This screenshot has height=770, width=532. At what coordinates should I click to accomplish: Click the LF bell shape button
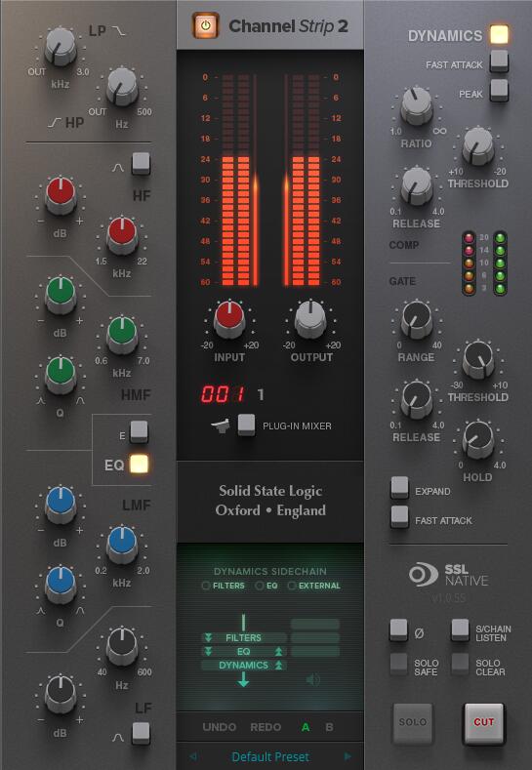click(x=141, y=733)
